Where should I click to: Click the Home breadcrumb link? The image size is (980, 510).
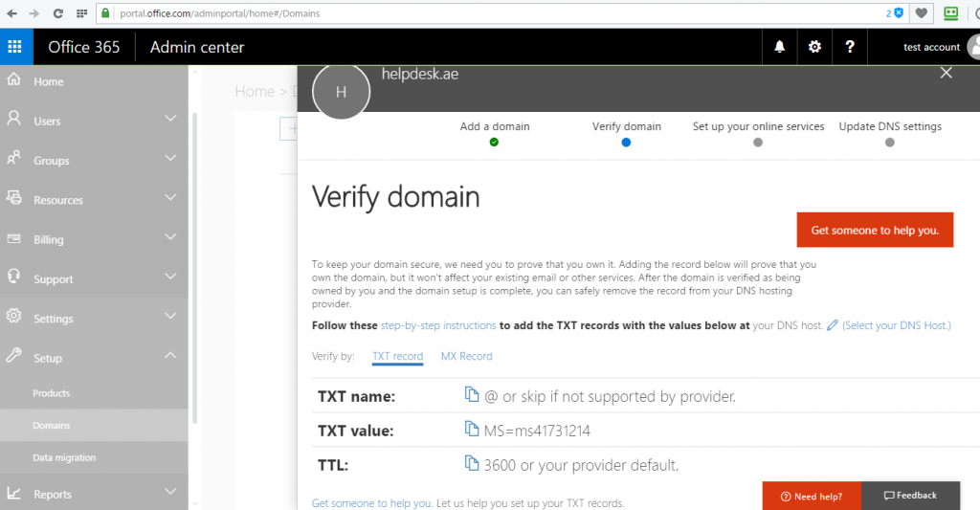coord(255,91)
